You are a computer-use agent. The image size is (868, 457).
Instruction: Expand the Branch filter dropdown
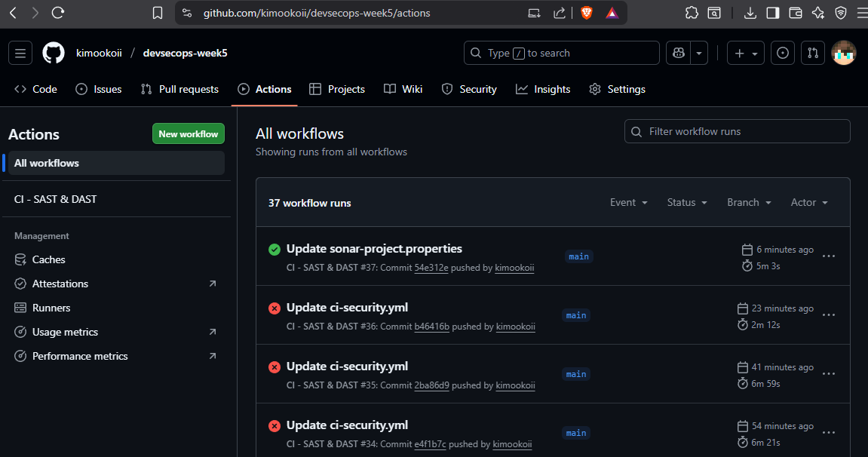point(748,202)
